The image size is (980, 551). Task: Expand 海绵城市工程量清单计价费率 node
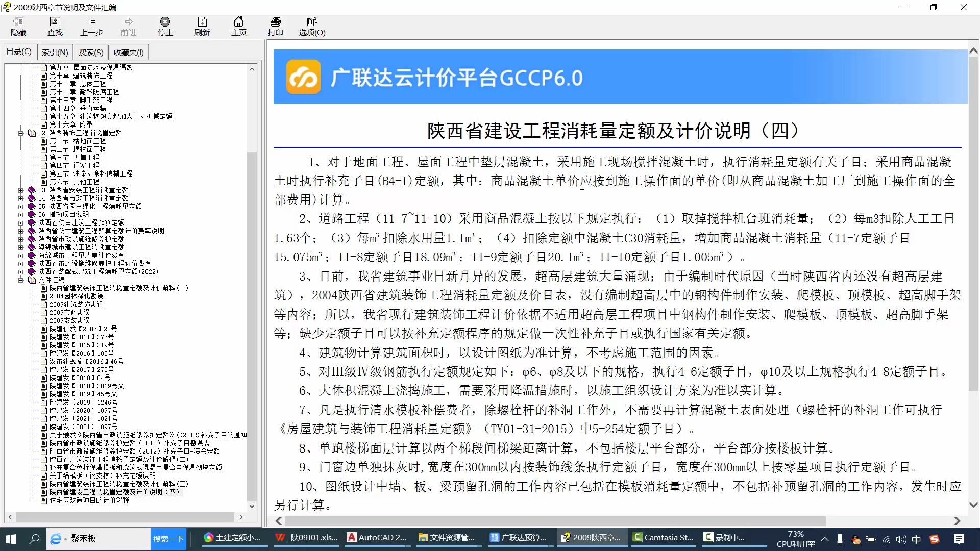coord(21,256)
